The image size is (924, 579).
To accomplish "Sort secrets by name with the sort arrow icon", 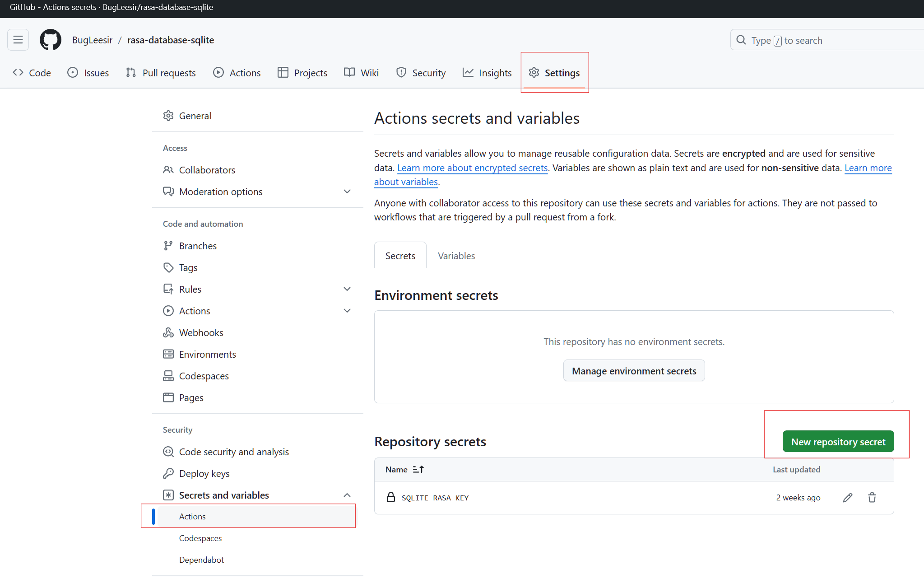I will [418, 469].
